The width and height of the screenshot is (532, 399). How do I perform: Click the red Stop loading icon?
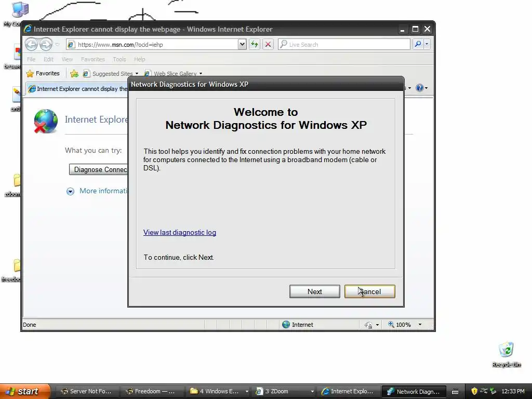(x=268, y=45)
